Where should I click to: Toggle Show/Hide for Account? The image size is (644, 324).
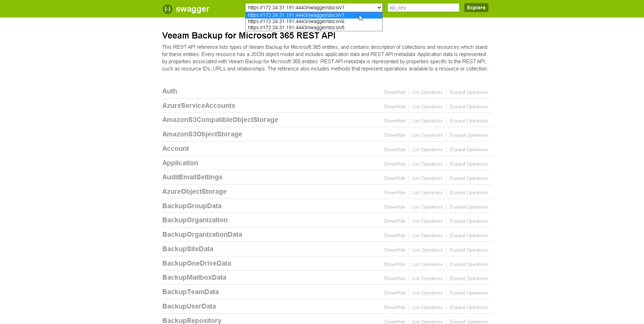click(394, 150)
